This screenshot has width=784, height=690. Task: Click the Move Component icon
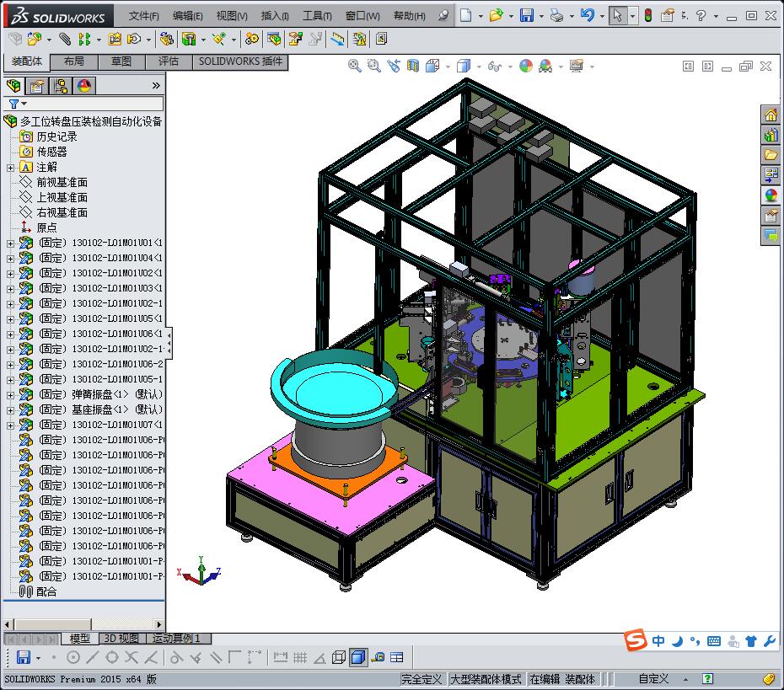[x=134, y=39]
